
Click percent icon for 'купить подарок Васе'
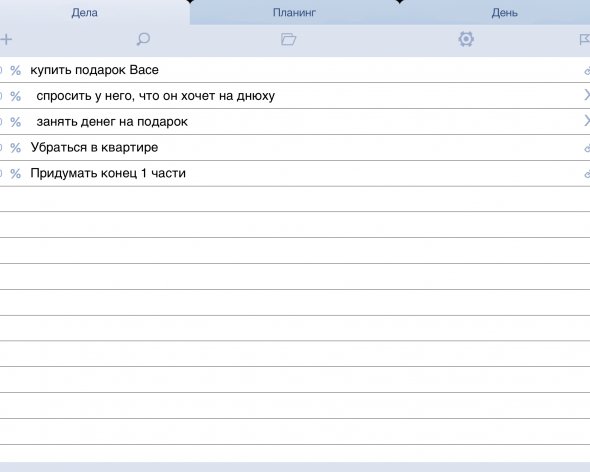click(15, 70)
